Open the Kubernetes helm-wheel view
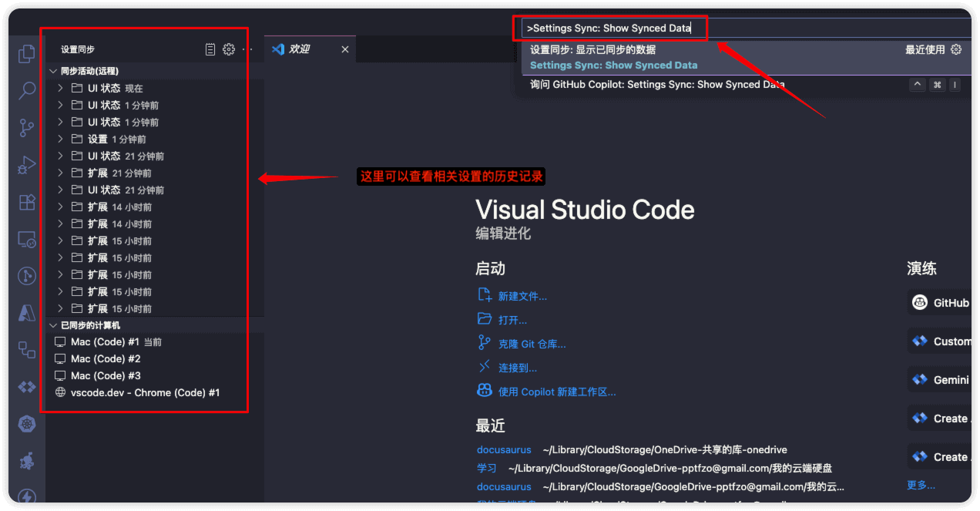 pyautogui.click(x=27, y=424)
